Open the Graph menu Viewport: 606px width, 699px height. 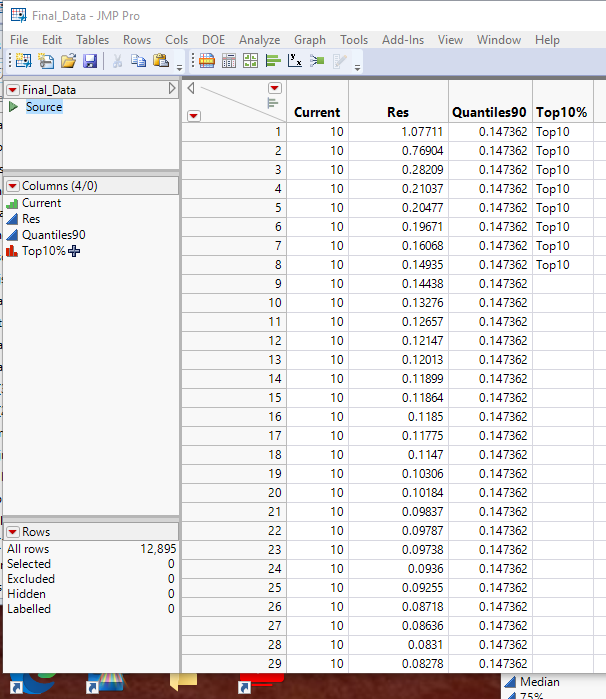click(x=309, y=40)
